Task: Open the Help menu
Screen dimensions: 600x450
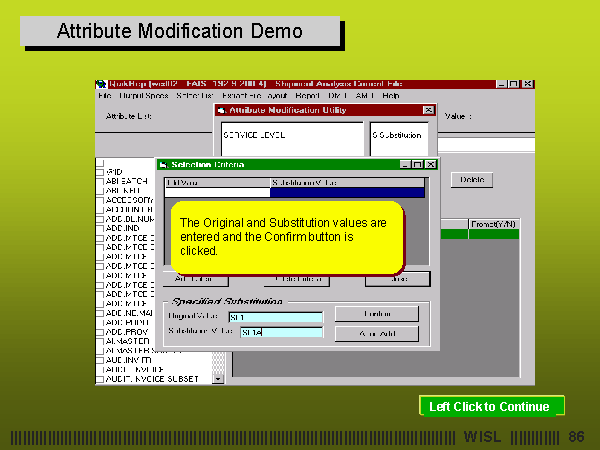Action: tap(390, 96)
